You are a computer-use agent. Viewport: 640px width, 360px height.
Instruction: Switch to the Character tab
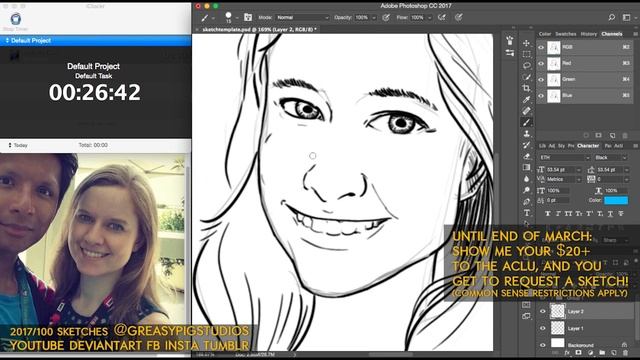[x=588, y=146]
